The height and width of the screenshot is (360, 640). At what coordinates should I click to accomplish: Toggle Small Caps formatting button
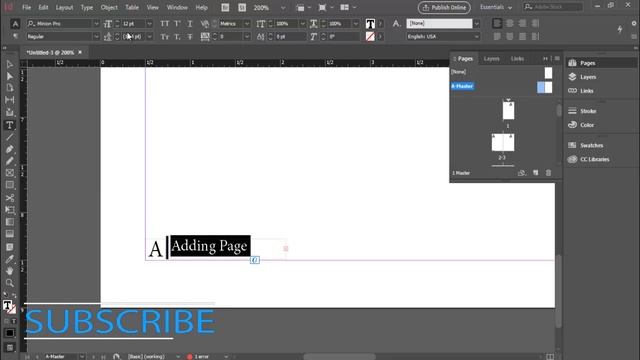164,37
